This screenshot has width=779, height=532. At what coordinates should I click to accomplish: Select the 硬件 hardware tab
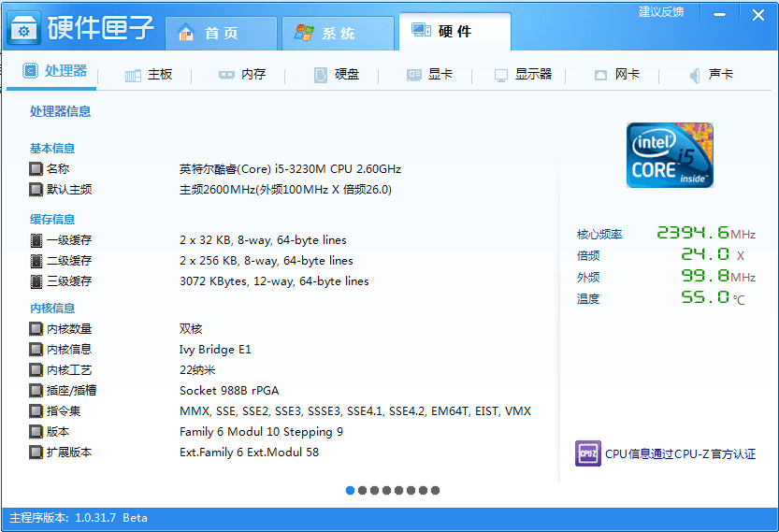454,32
